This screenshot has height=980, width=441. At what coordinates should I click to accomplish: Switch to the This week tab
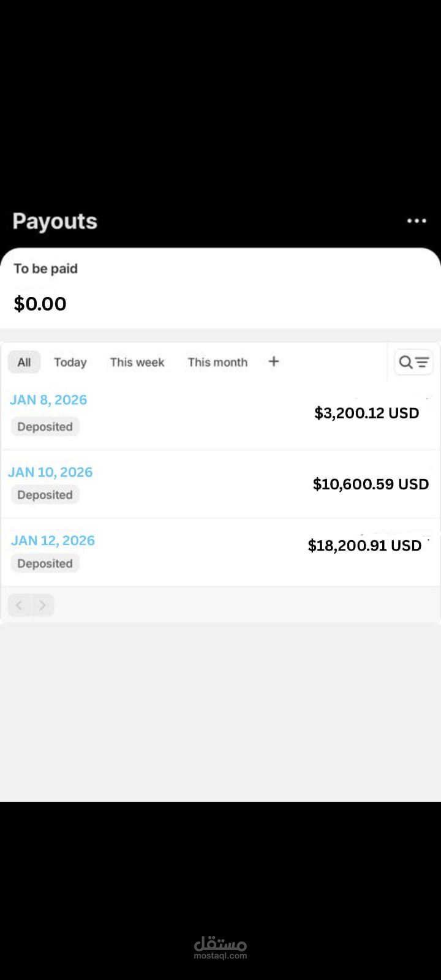click(137, 362)
